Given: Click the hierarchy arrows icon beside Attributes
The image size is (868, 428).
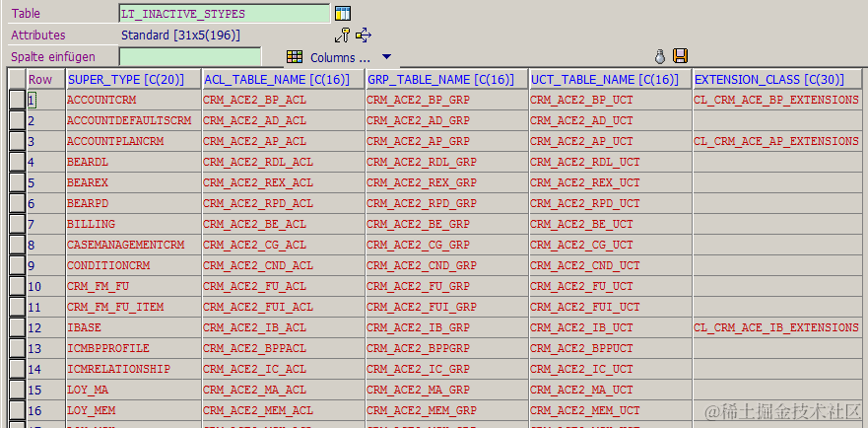Looking at the screenshot, I should (x=364, y=36).
